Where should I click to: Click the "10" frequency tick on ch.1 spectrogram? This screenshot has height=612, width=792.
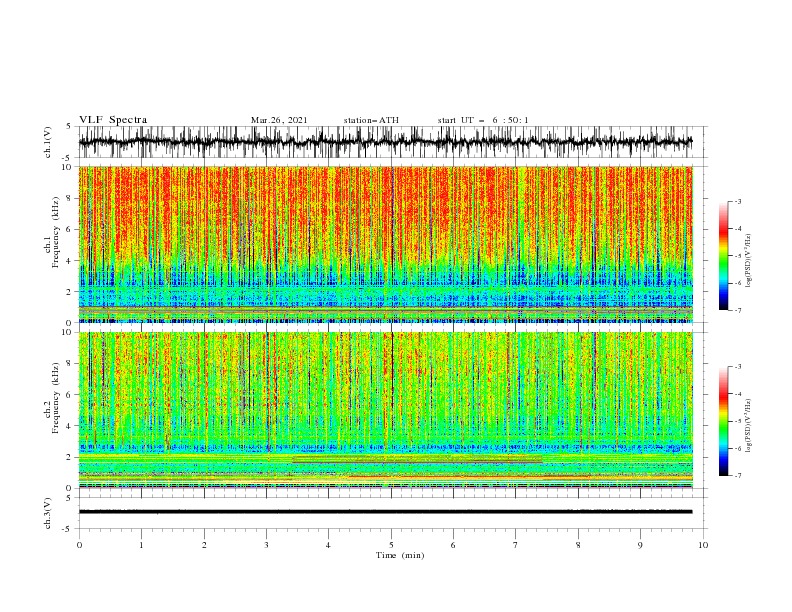(x=67, y=167)
